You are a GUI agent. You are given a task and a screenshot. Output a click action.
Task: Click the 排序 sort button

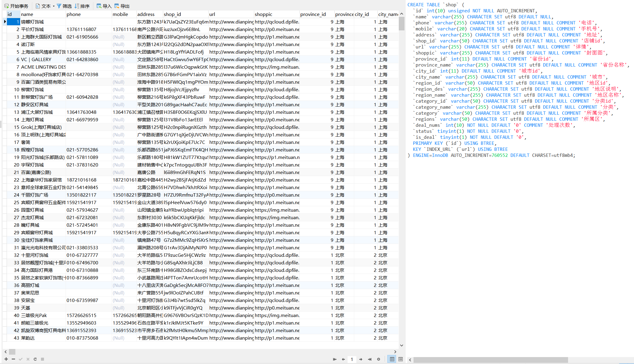82,6
